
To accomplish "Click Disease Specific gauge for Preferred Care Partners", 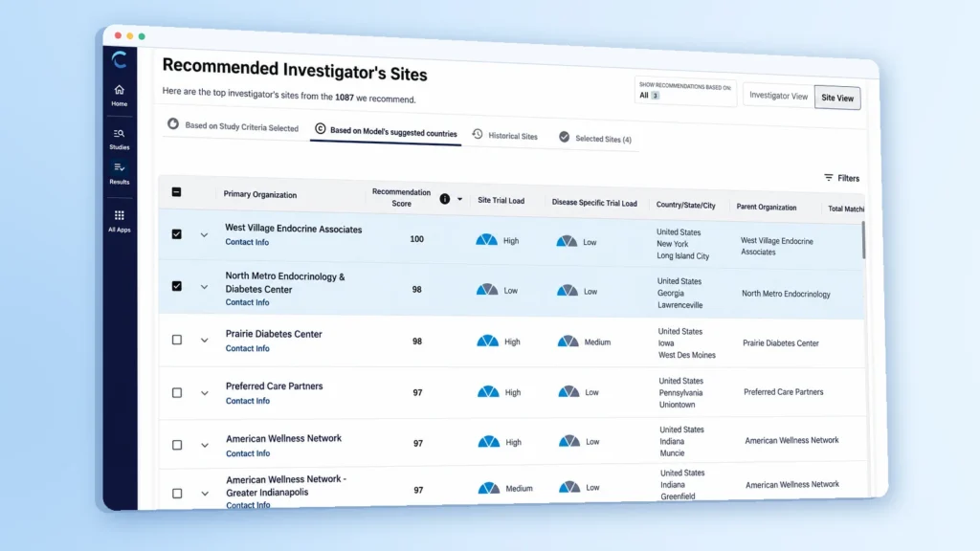I will [568, 391].
